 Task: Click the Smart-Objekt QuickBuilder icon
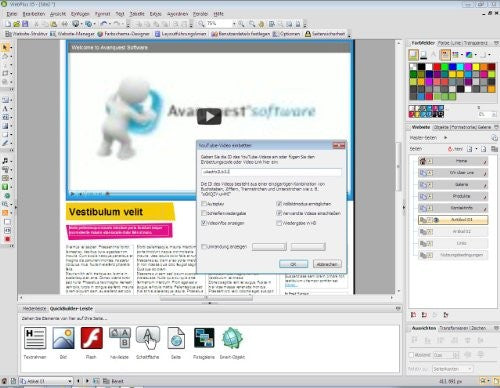(232, 338)
